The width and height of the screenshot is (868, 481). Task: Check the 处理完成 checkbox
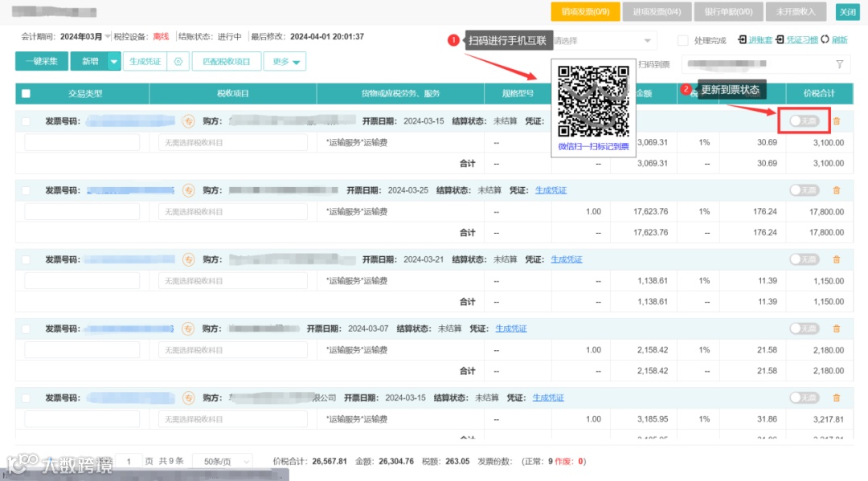click(x=682, y=40)
